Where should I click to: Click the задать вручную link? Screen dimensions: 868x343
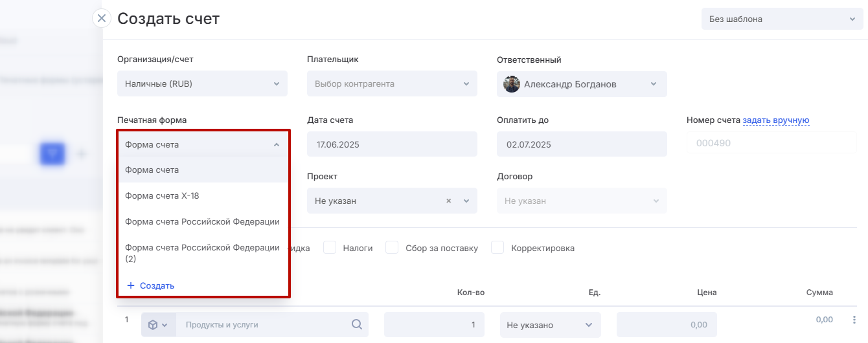pos(775,120)
